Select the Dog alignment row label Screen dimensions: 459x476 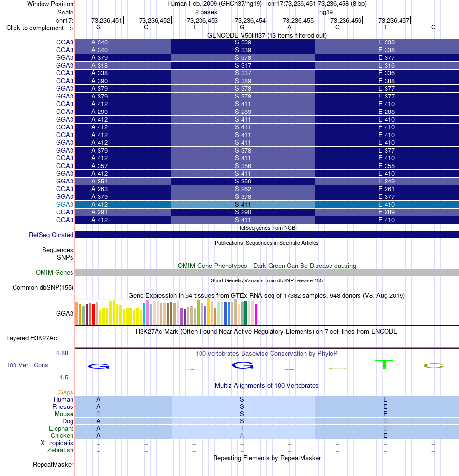tap(68, 421)
